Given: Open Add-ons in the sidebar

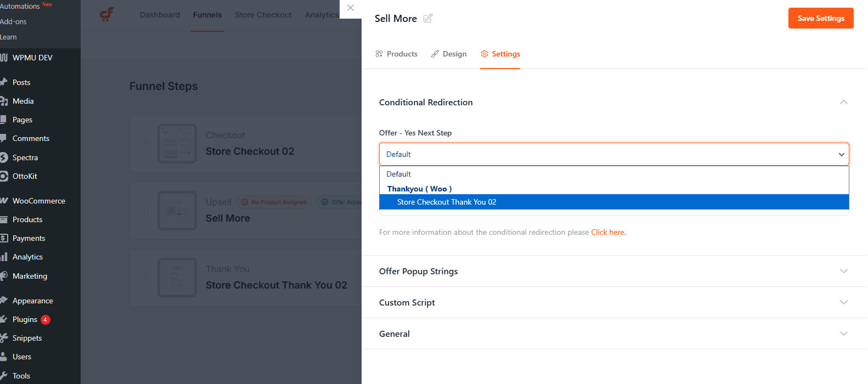Looking at the screenshot, I should 13,21.
